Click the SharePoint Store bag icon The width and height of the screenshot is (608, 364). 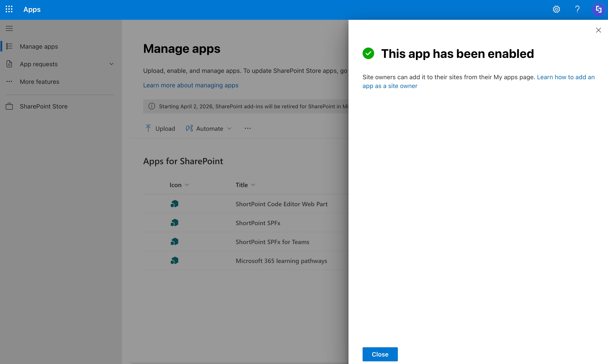tap(9, 106)
